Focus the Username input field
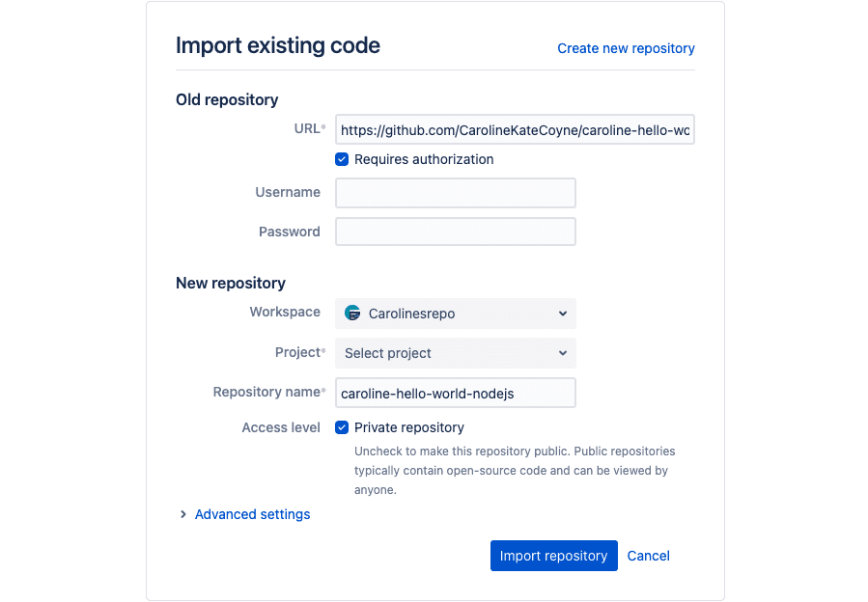The image size is (868, 602). pyautogui.click(x=455, y=192)
